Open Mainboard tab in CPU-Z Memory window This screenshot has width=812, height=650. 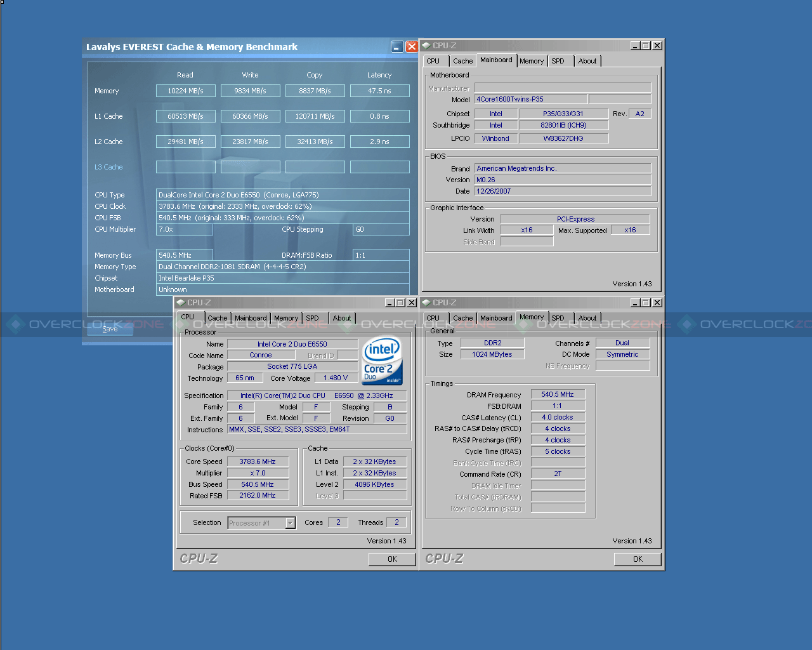pos(496,319)
